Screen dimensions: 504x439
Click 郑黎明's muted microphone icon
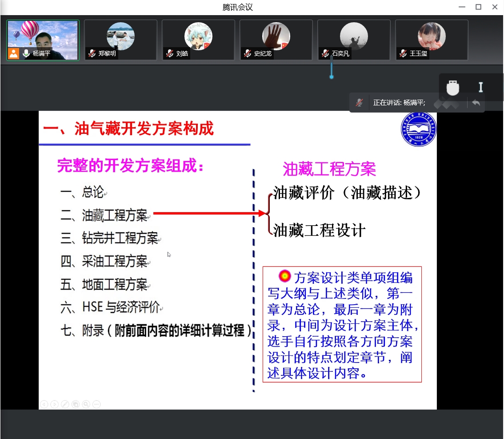[x=92, y=54]
